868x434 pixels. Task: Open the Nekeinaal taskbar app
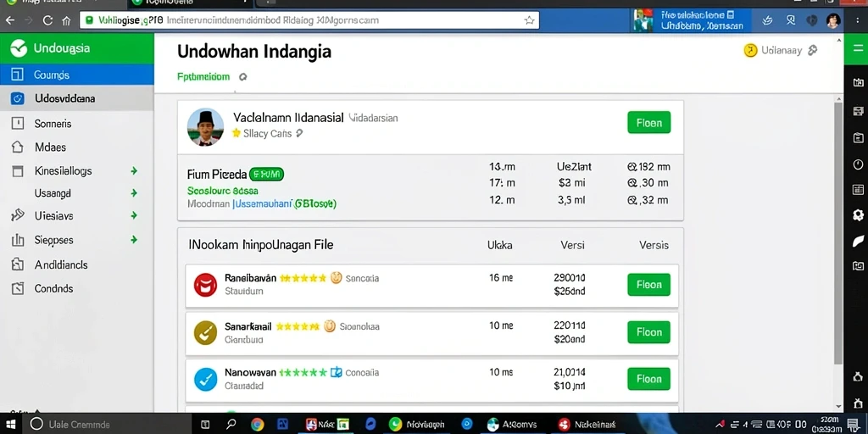tap(588, 424)
